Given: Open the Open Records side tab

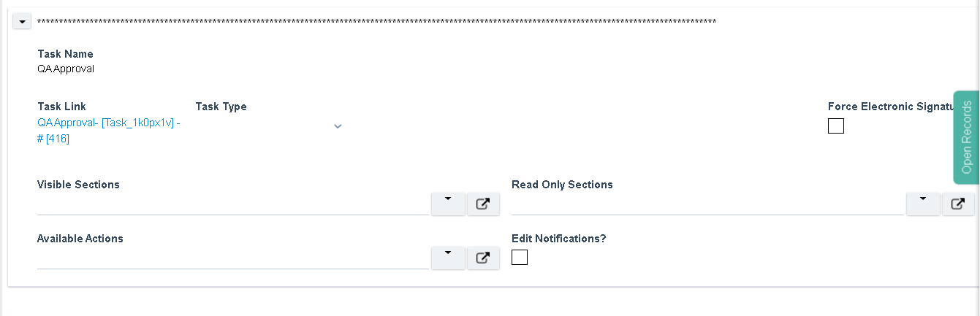Looking at the screenshot, I should pyautogui.click(x=966, y=137).
